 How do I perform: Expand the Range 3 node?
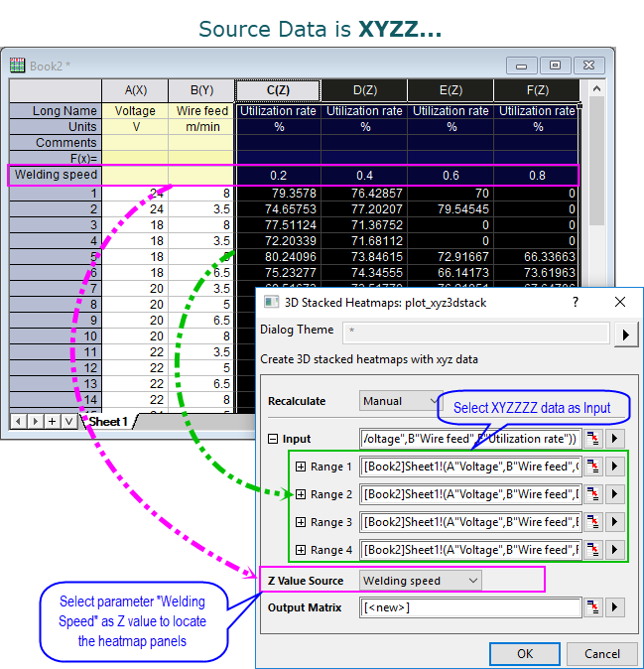click(300, 522)
